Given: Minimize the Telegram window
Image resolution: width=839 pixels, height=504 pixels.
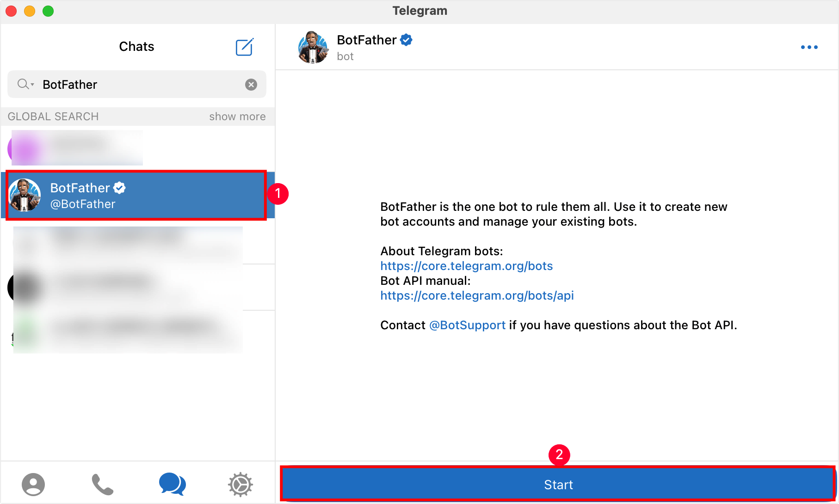Looking at the screenshot, I should 30,11.
